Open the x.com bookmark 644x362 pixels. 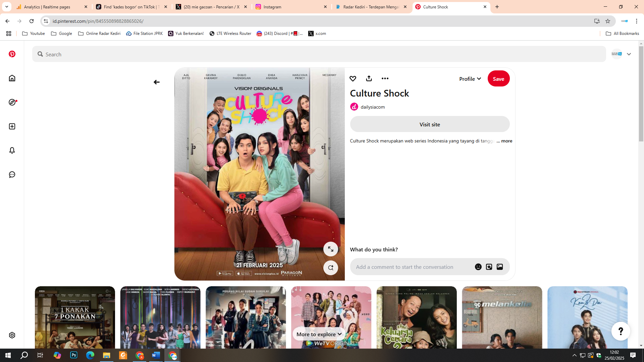pyautogui.click(x=317, y=34)
